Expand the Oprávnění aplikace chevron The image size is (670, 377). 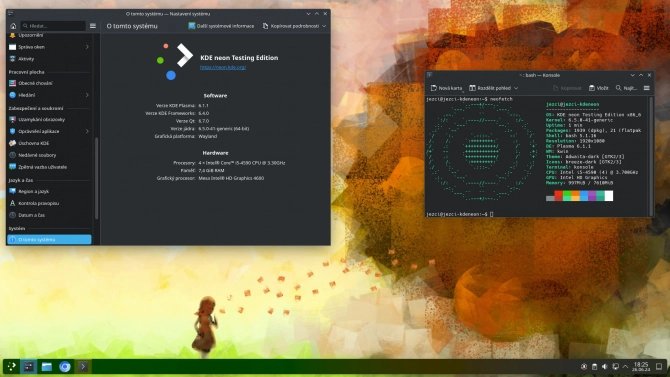[x=87, y=132]
